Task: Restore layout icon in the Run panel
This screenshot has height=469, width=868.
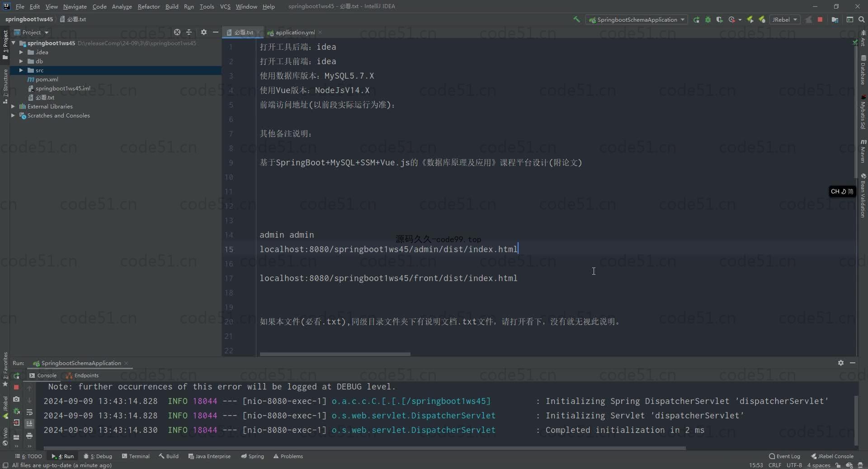Action: (16, 436)
